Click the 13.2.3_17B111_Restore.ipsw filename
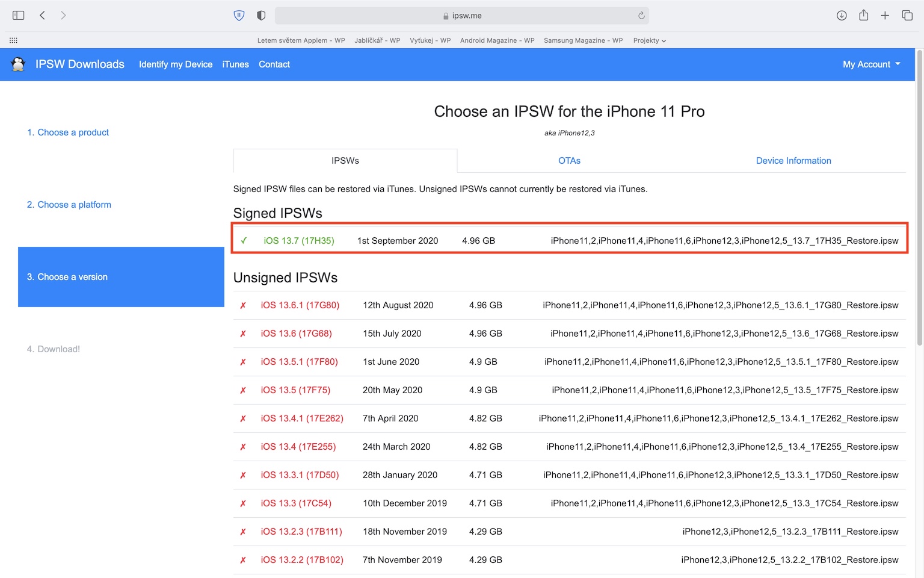 [x=790, y=532]
